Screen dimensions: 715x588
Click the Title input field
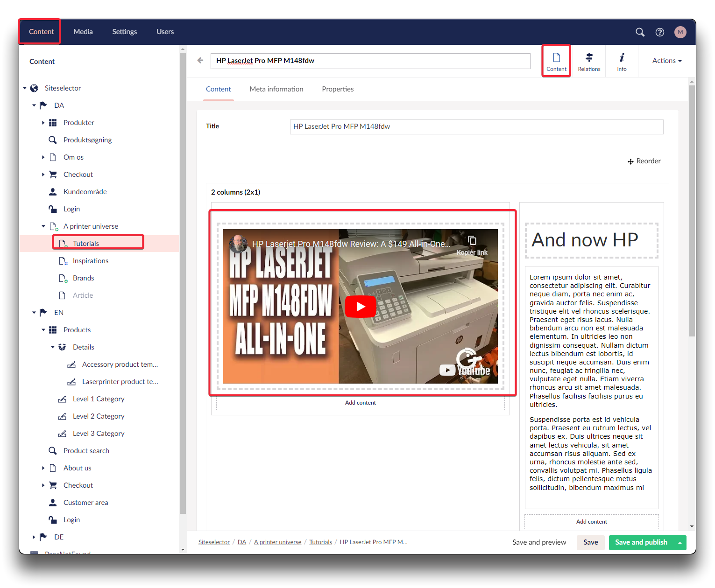coord(476,126)
